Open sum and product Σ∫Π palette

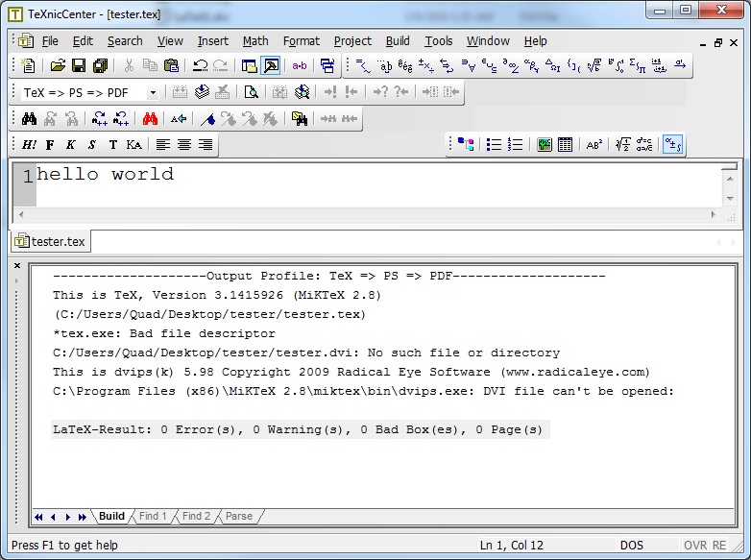pos(638,65)
